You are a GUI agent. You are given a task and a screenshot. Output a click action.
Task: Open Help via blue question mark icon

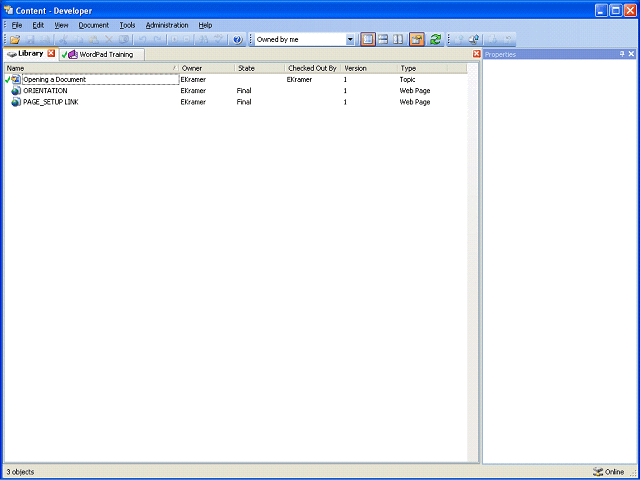(237, 40)
